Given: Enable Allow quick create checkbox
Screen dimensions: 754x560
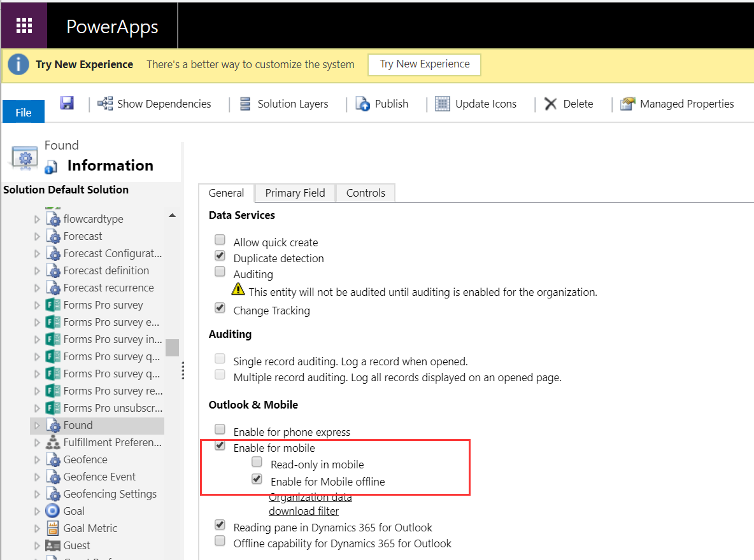Looking at the screenshot, I should [220, 239].
